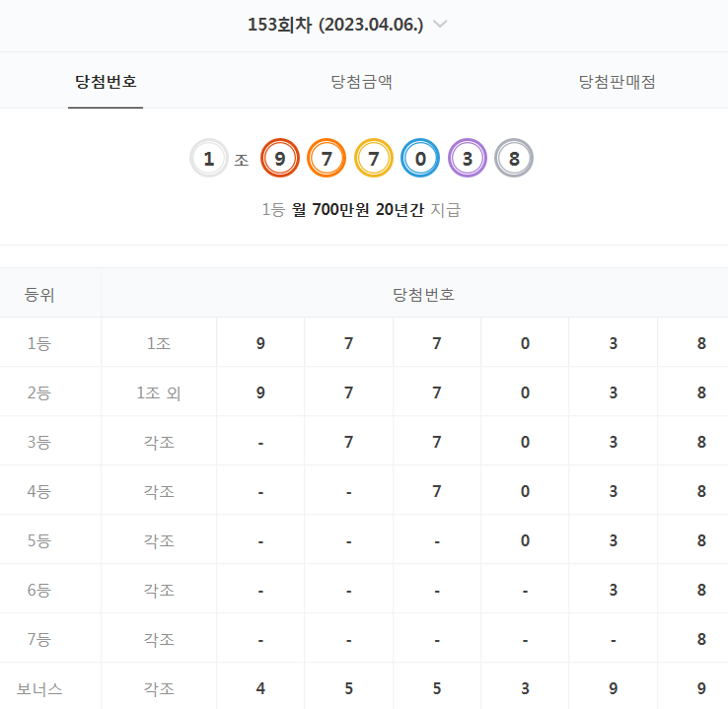Click the digit 3 in the 보너스 row
Image resolution: width=728 pixels, height=709 pixels.
(x=525, y=688)
